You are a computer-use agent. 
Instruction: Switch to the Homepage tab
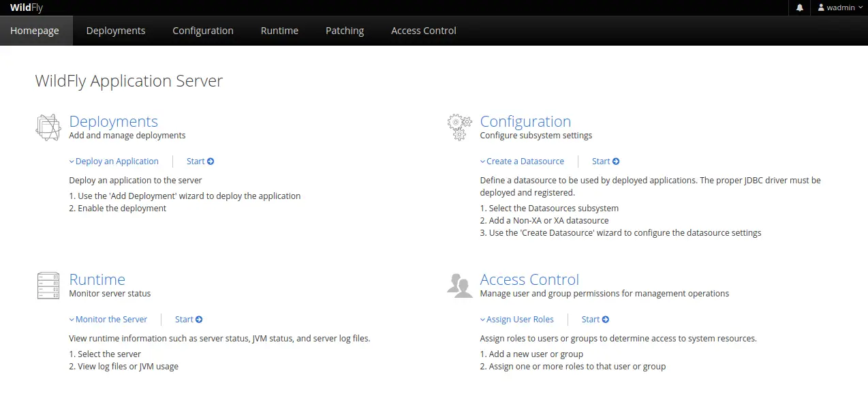pos(35,31)
